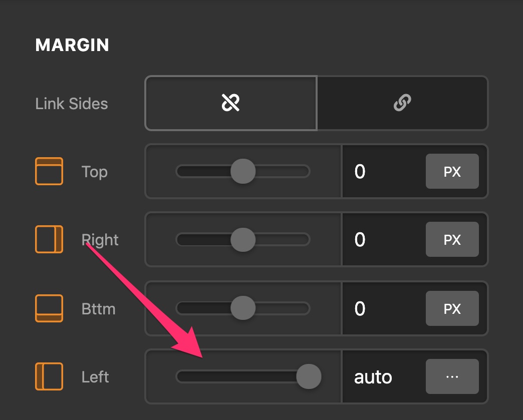Focus the Top margin value field
Viewport: 523px width, 420px height.
pos(384,171)
